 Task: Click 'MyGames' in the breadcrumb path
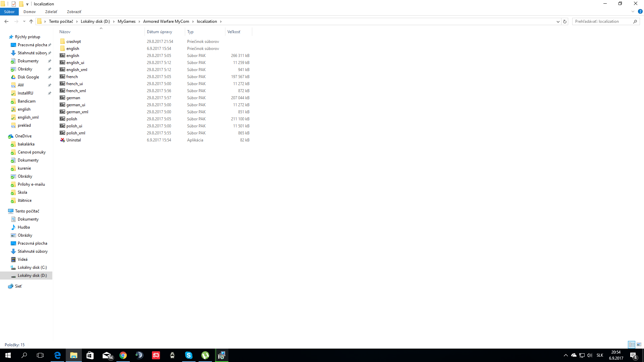click(126, 21)
